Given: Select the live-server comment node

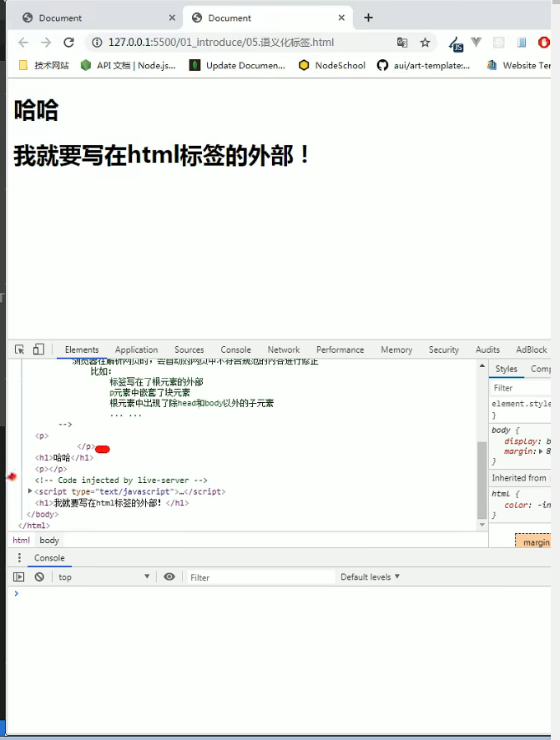Looking at the screenshot, I should click(121, 481).
